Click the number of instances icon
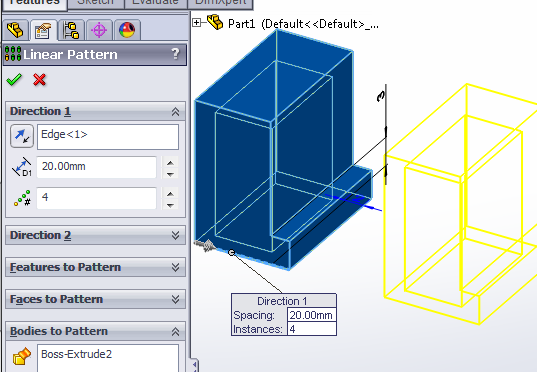537x372 pixels. [x=22, y=198]
